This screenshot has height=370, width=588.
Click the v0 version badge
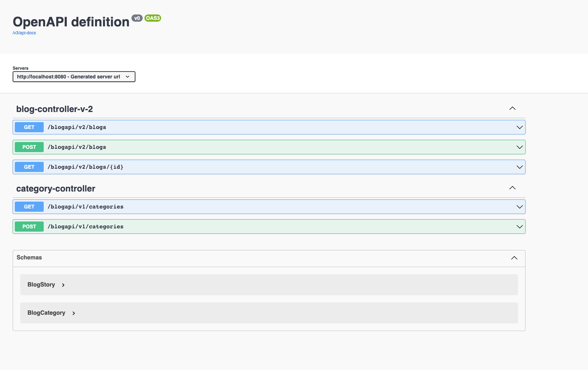[137, 18]
